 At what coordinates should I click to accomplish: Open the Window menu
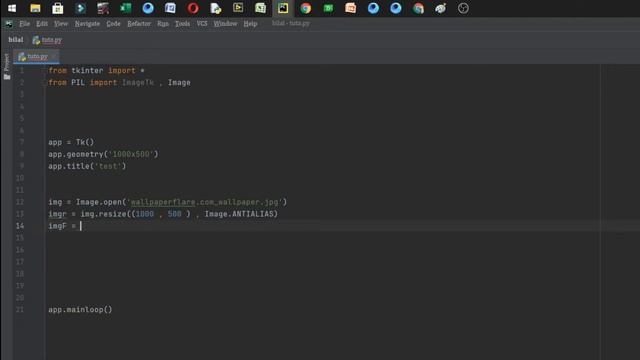point(225,24)
